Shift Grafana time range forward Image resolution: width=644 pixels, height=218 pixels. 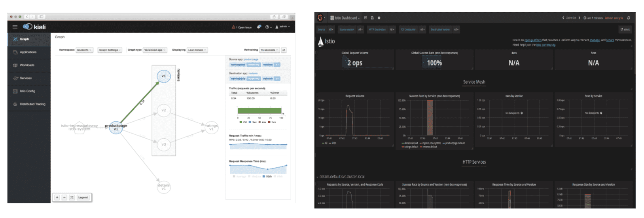[579, 18]
